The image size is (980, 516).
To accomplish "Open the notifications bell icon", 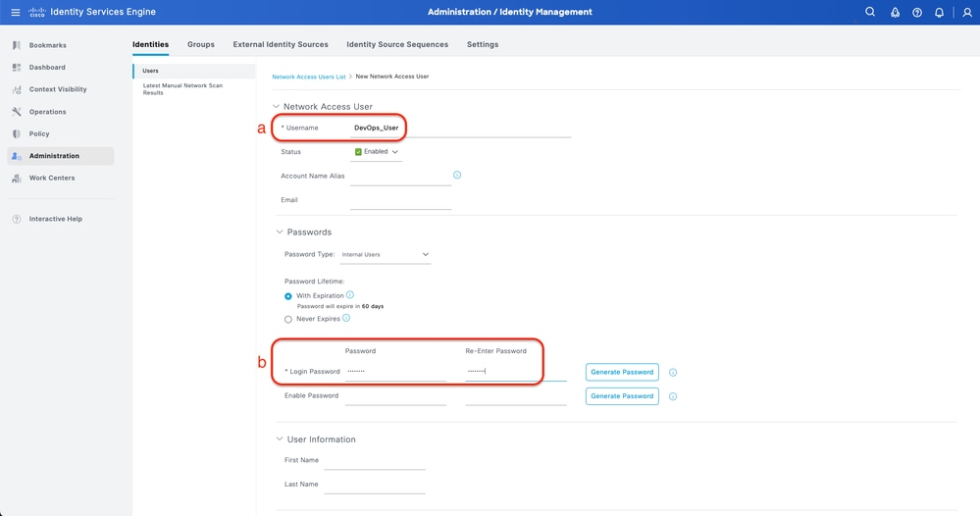I will (939, 13).
